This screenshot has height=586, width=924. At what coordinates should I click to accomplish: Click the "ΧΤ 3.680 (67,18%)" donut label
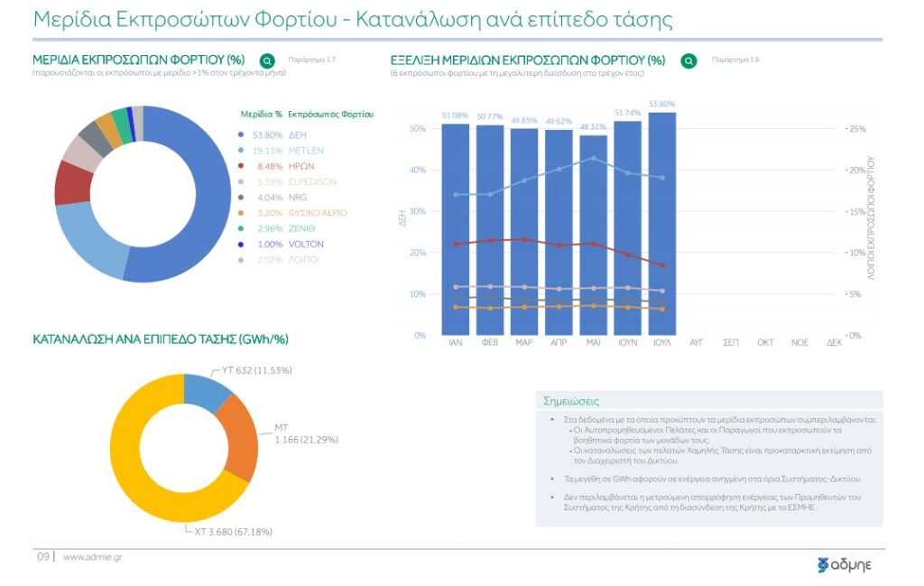point(234,532)
